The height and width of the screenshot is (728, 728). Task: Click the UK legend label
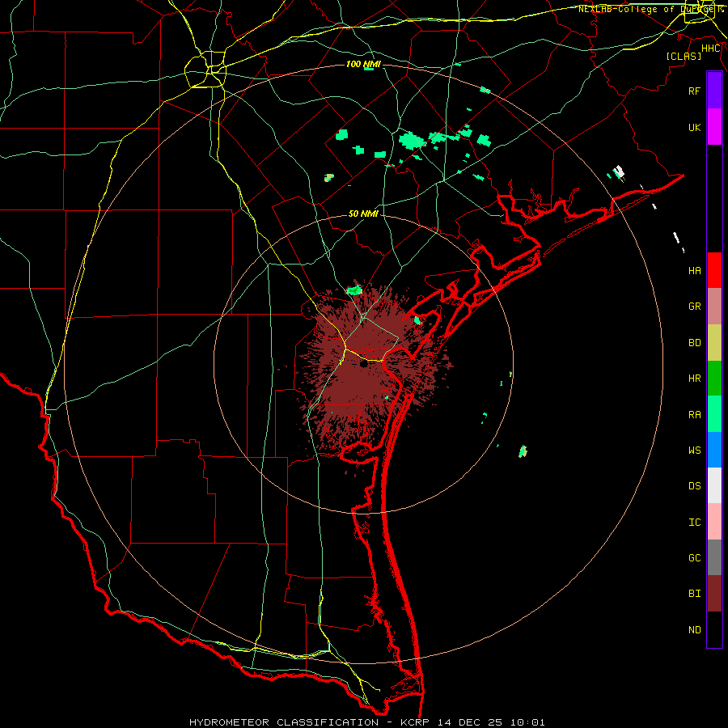pyautogui.click(x=694, y=128)
